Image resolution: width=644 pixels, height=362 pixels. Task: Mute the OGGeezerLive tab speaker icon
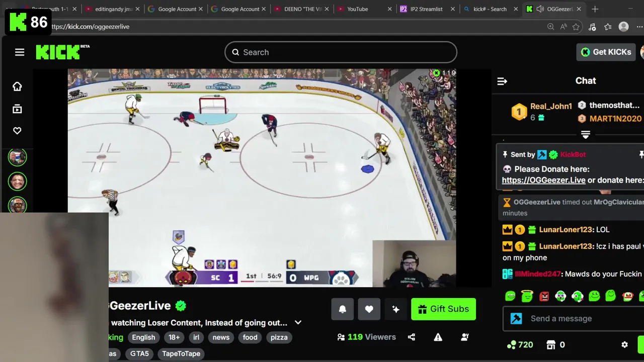click(x=540, y=9)
